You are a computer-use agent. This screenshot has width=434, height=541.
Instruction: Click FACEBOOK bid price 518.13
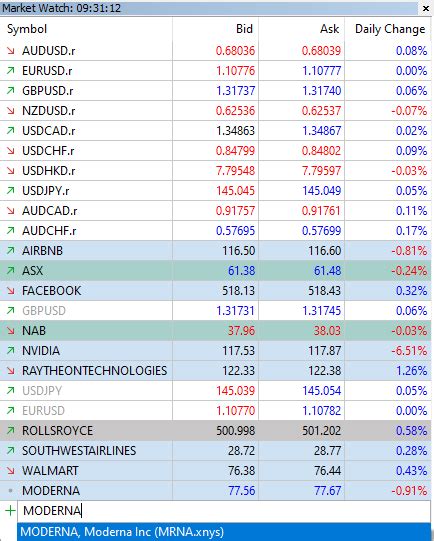(x=238, y=291)
